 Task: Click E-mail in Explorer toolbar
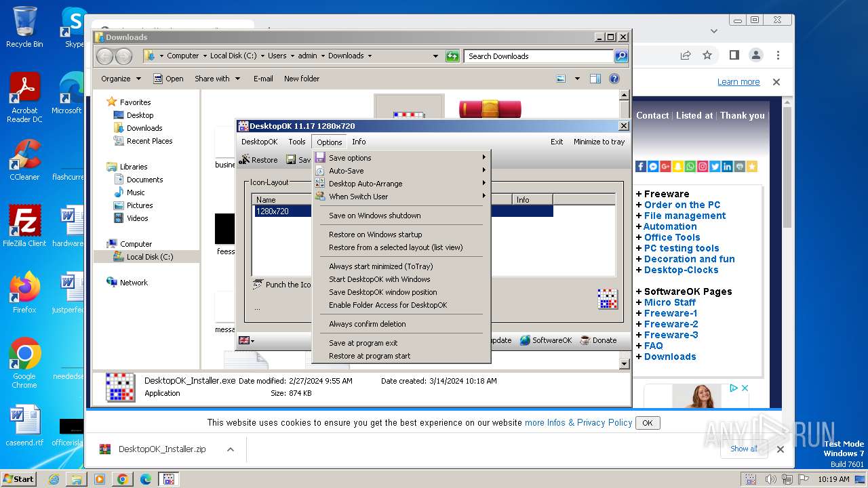[263, 79]
